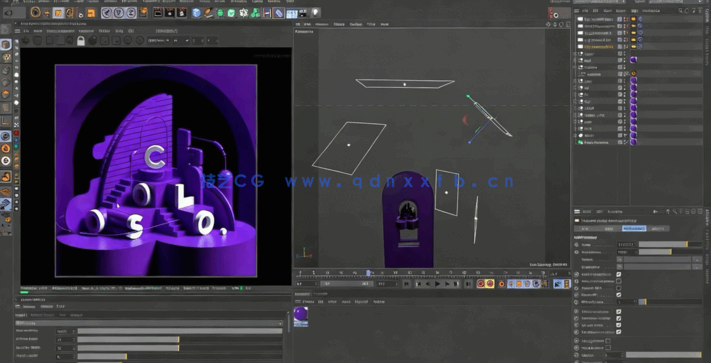Image resolution: width=711 pixels, height=363 pixels.
Task: Toggle Autokeying in timeline controls
Action: click(490, 284)
